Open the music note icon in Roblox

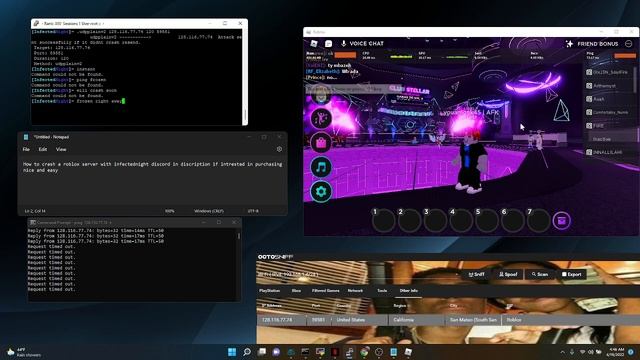pos(321,167)
